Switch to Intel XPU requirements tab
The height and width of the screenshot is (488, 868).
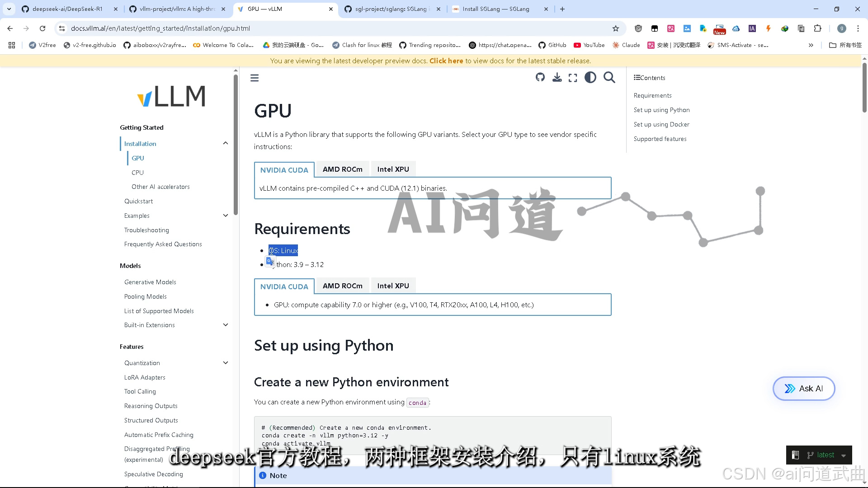(393, 286)
